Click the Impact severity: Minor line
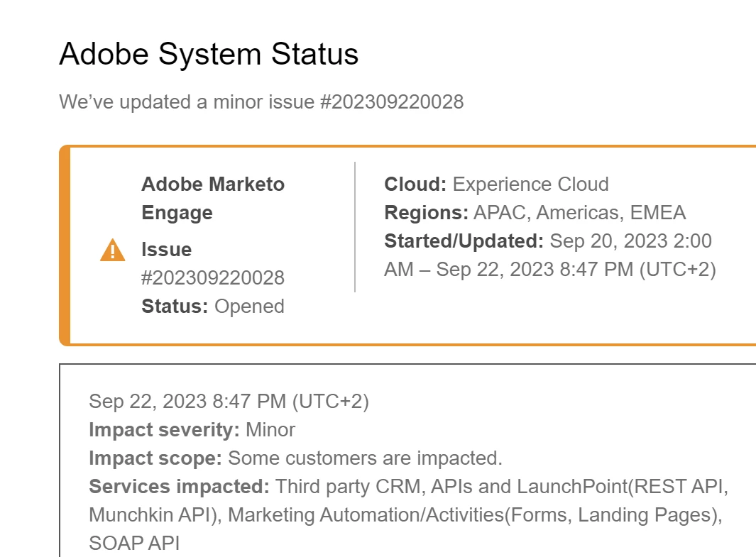Image resolution: width=756 pixels, height=557 pixels. (x=192, y=430)
